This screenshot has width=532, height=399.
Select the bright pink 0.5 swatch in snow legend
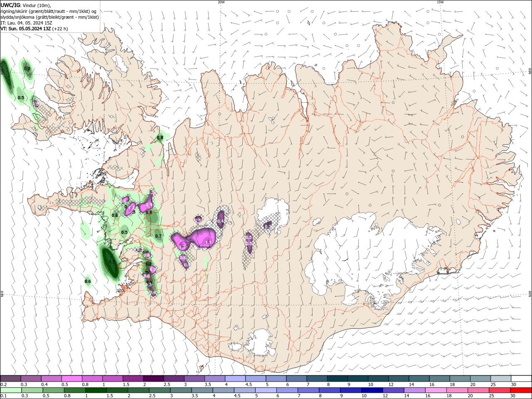(x=71, y=379)
